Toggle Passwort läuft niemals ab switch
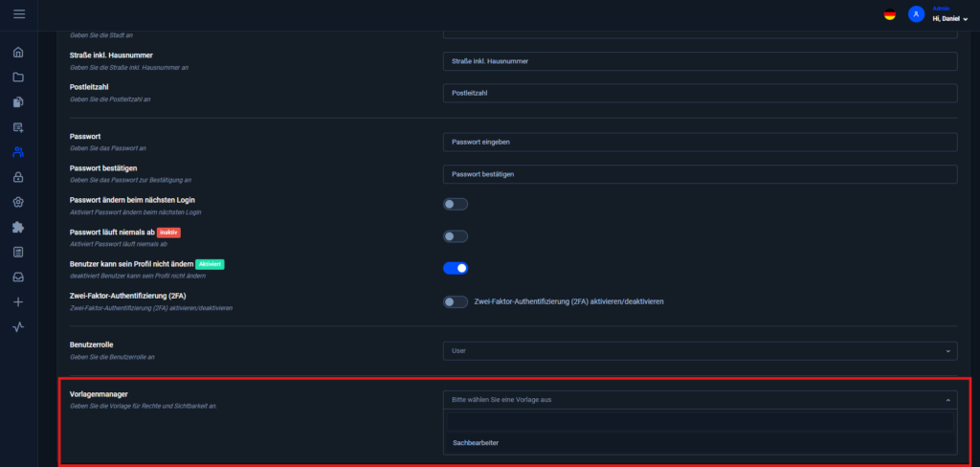Viewport: 980px width, 467px height. tap(455, 236)
